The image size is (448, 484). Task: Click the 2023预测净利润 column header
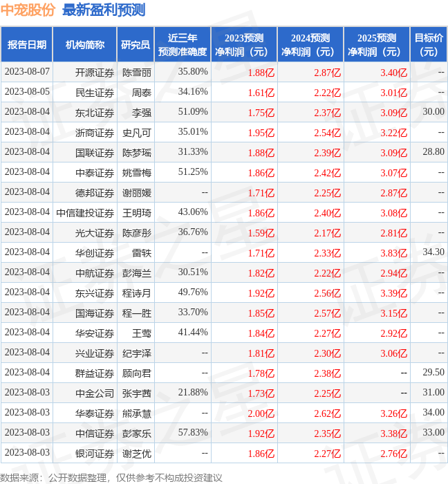click(244, 44)
